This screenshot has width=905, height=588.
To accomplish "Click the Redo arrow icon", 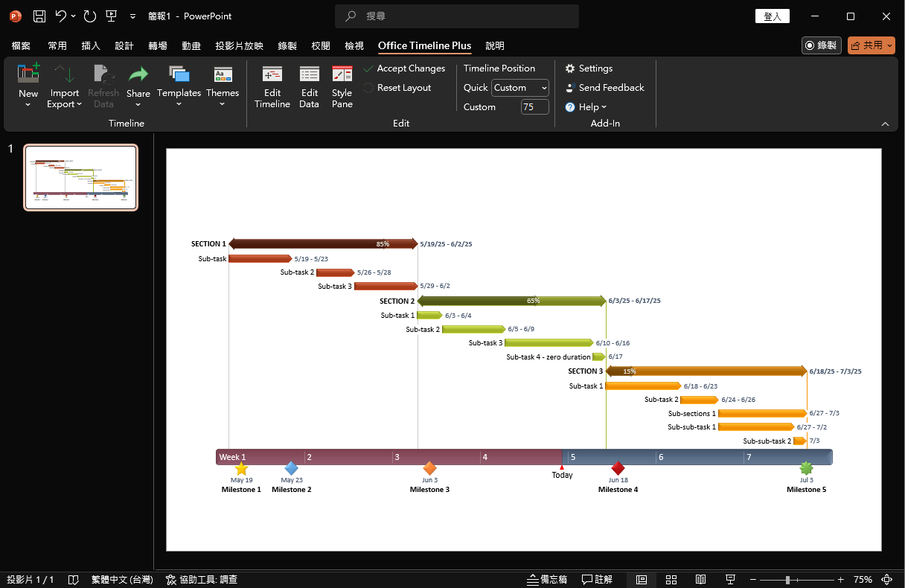I will point(90,16).
